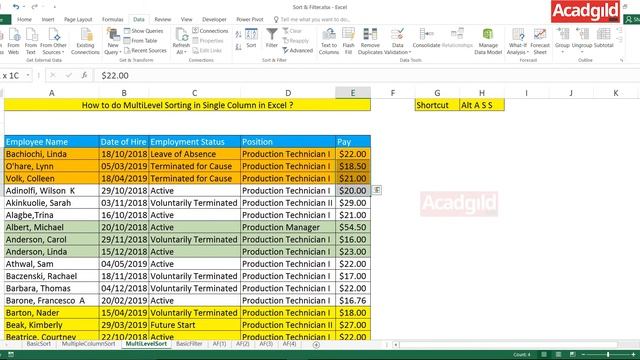Image resolution: width=640 pixels, height=360 pixels.
Task: Click the From Text import icon
Action: click(31, 41)
